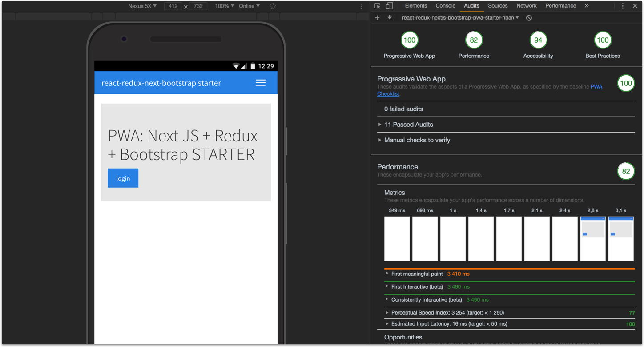The height and width of the screenshot is (347, 644).
Task: Open the Nexus 5X device dropdown
Action: pyautogui.click(x=142, y=6)
